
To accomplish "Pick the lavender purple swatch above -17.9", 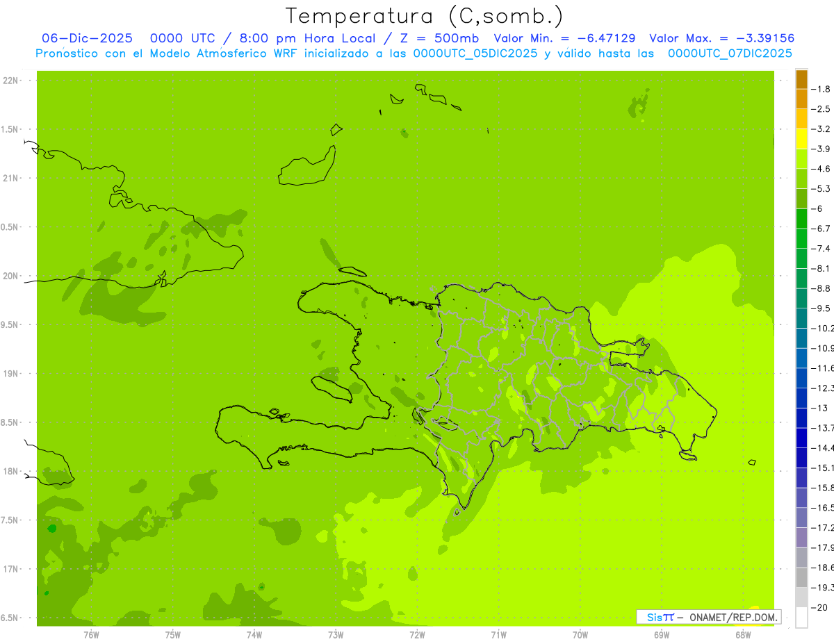I will pos(801,538).
